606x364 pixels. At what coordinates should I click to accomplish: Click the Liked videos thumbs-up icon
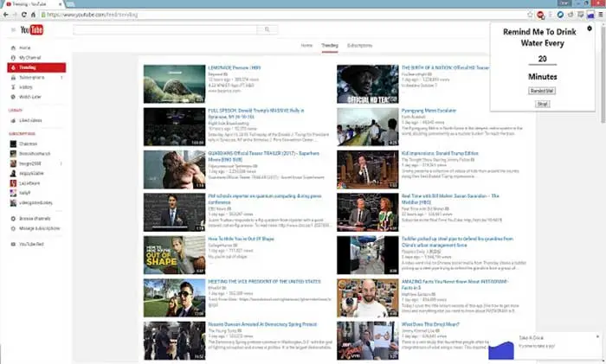coord(13,120)
